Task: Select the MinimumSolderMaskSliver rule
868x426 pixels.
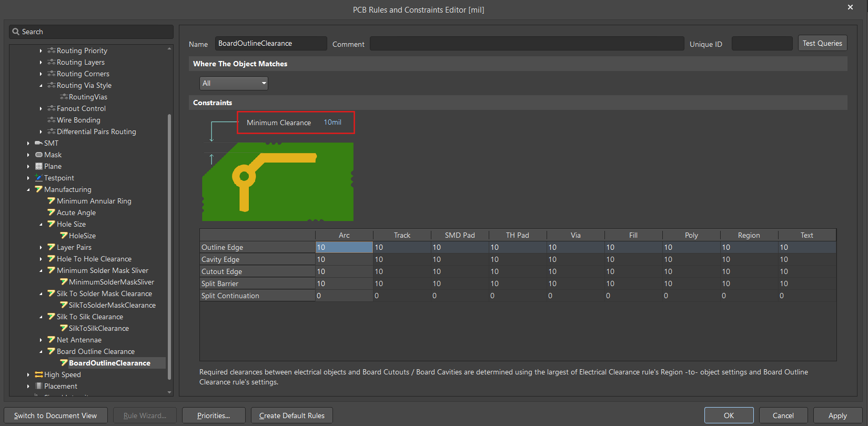Action: point(111,282)
